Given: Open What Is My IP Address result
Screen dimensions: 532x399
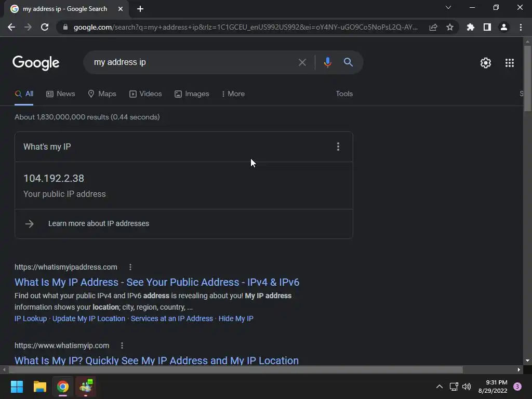Looking at the screenshot, I should pyautogui.click(x=157, y=282).
